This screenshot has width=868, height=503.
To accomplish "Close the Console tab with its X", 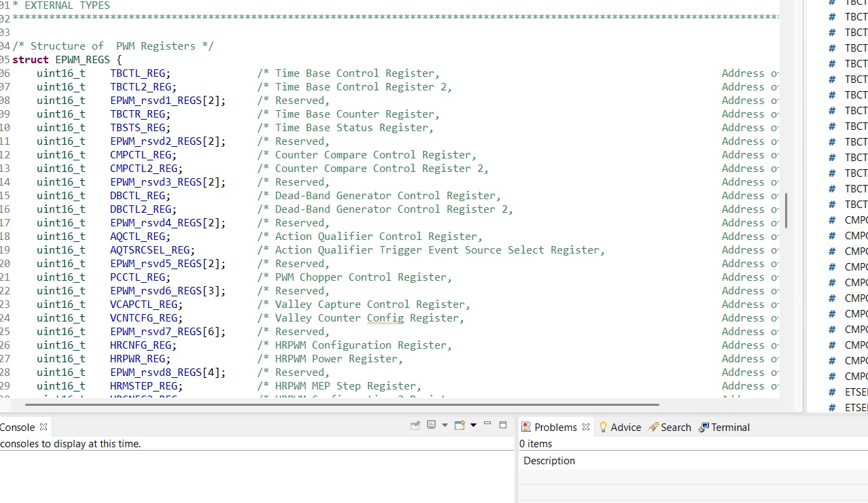I will (44, 427).
